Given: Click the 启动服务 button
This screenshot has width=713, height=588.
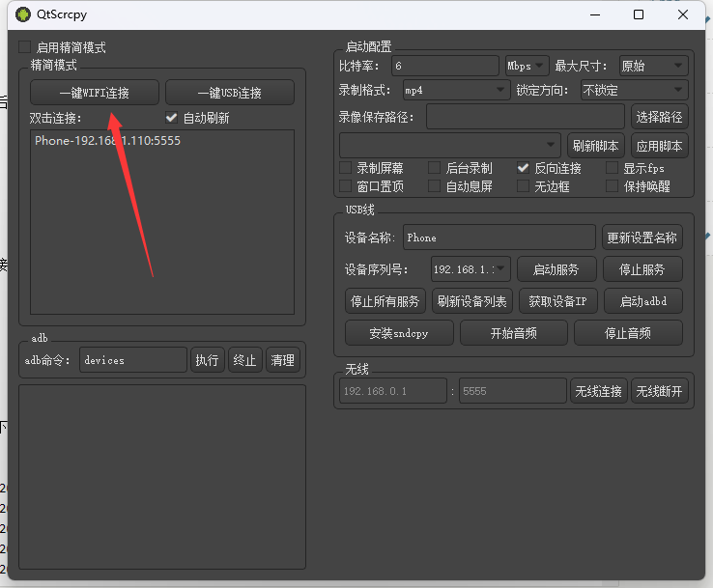Looking at the screenshot, I should pyautogui.click(x=556, y=269).
